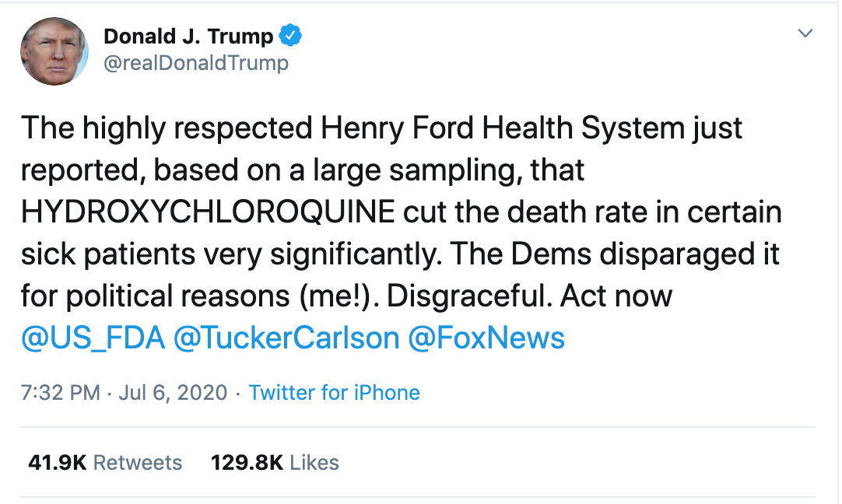Expand the tweet options chevron menu
The image size is (842, 504).
(x=805, y=33)
